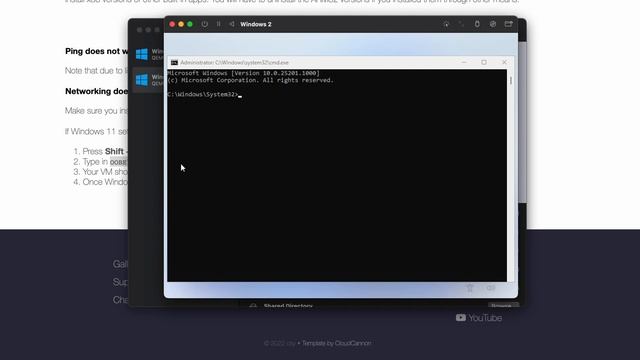The image size is (640, 360).
Task: Select the highlighted Windows VM logo in UTM sidebar
Action: click(142, 80)
